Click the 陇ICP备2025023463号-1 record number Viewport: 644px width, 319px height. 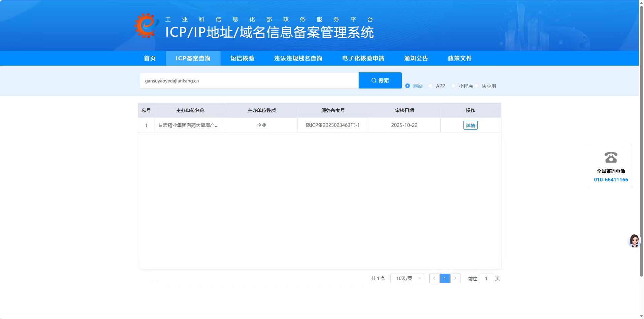[x=333, y=125]
